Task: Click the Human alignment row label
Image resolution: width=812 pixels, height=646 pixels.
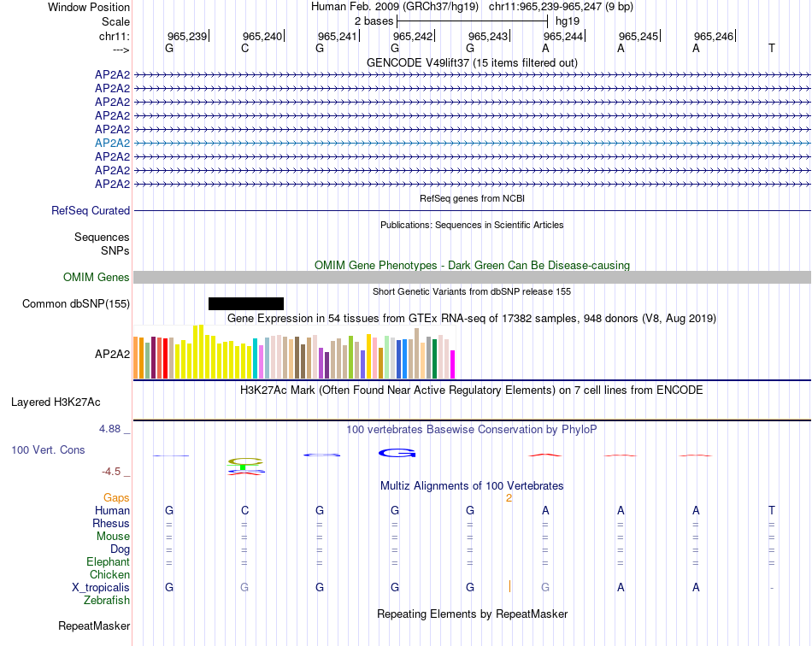Action: point(112,511)
